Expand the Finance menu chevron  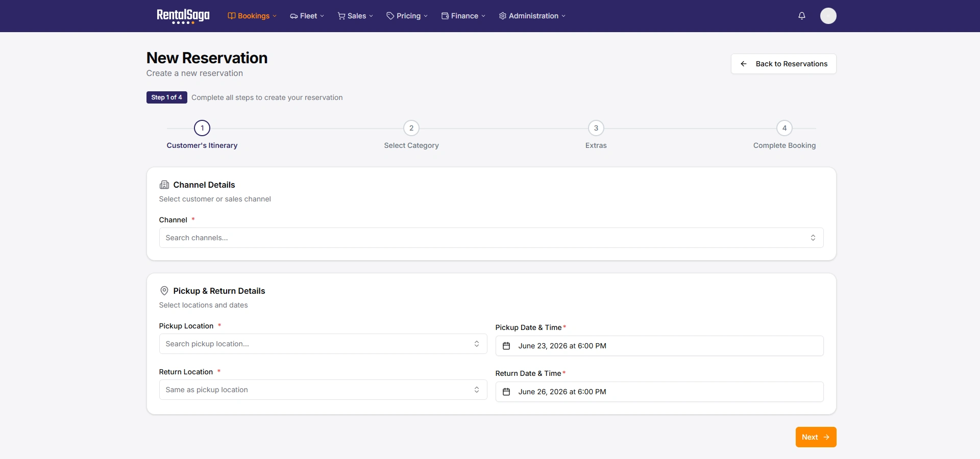coord(483,16)
